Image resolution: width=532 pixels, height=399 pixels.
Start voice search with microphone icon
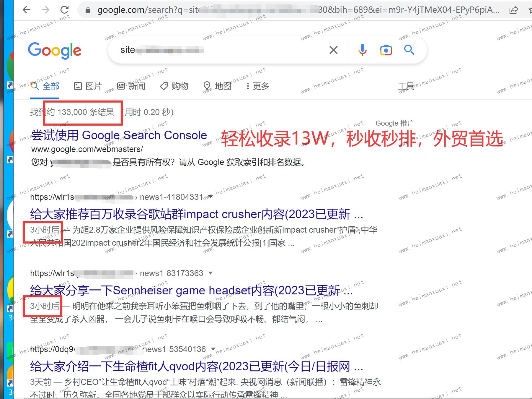pyautogui.click(x=362, y=50)
